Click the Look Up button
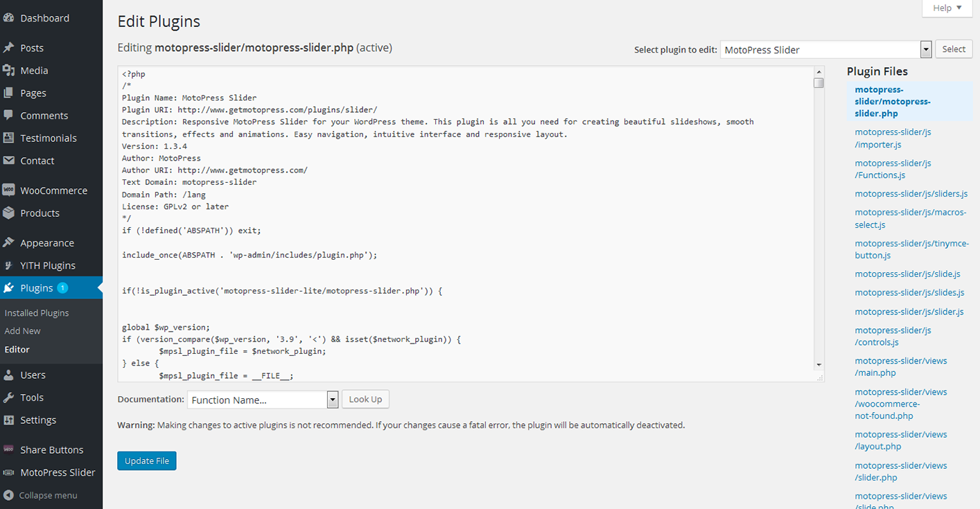This screenshot has height=509, width=980. pos(365,400)
